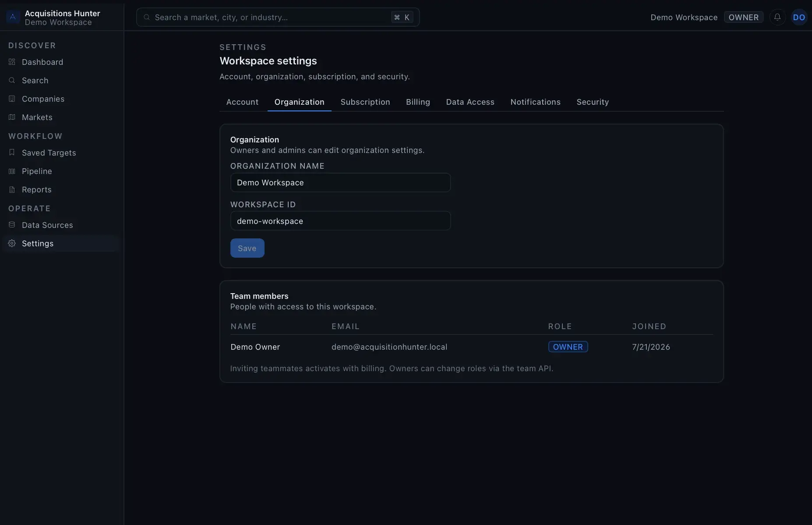812x525 pixels.
Task: Switch to the Account tab
Action: [242, 102]
